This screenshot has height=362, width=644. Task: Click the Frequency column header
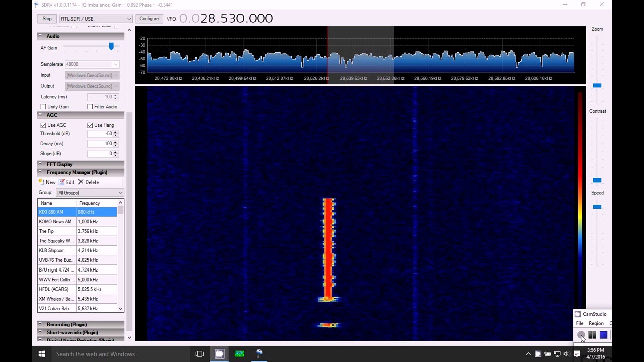(97, 203)
